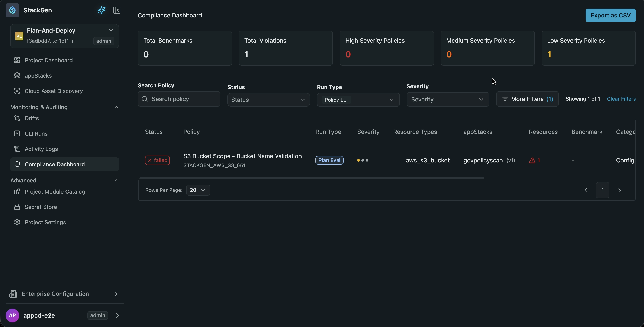
Task: Open the More Filters button
Action: [x=527, y=99]
